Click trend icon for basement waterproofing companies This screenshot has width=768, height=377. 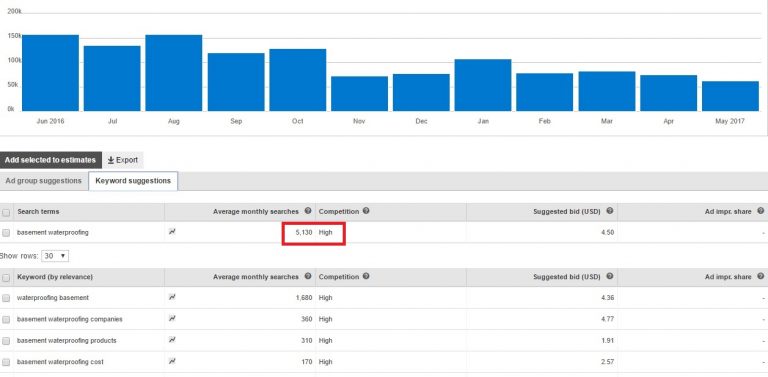(x=172, y=319)
